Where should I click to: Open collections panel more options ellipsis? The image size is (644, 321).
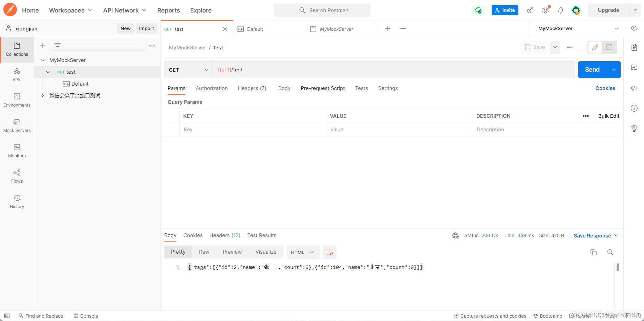[152, 46]
